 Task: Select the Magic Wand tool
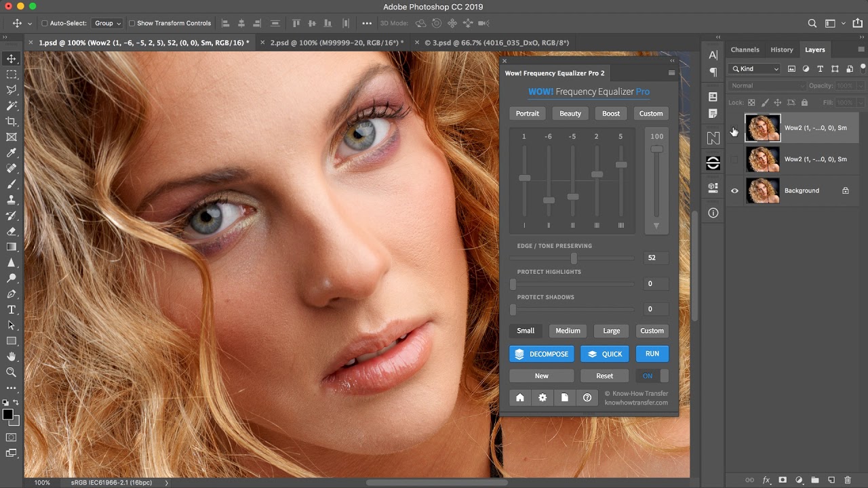pyautogui.click(x=12, y=106)
